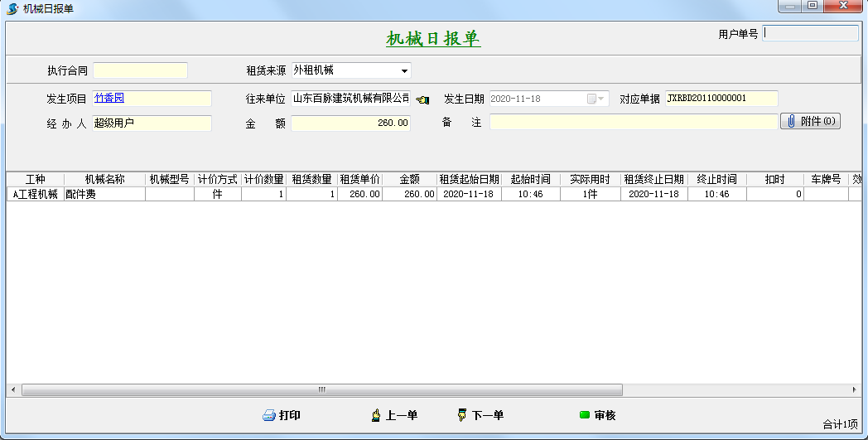Expand the 租赁来源 dropdown
This screenshot has height=440, width=868.
[x=405, y=71]
